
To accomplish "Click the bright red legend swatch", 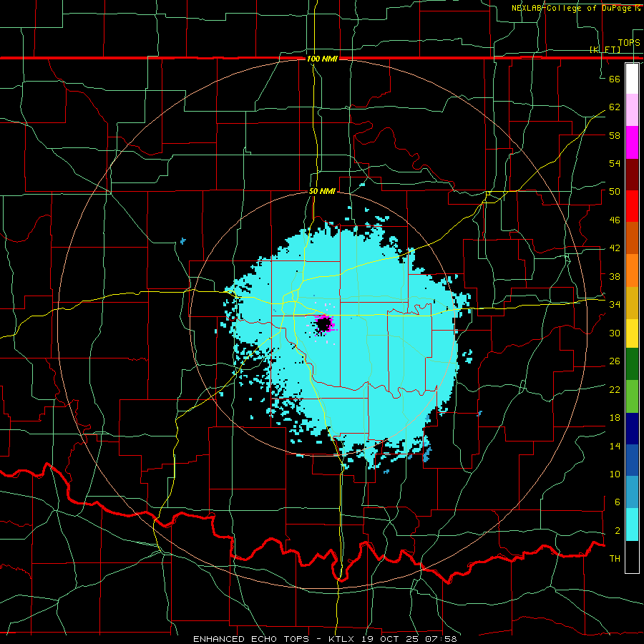I will point(632,206).
